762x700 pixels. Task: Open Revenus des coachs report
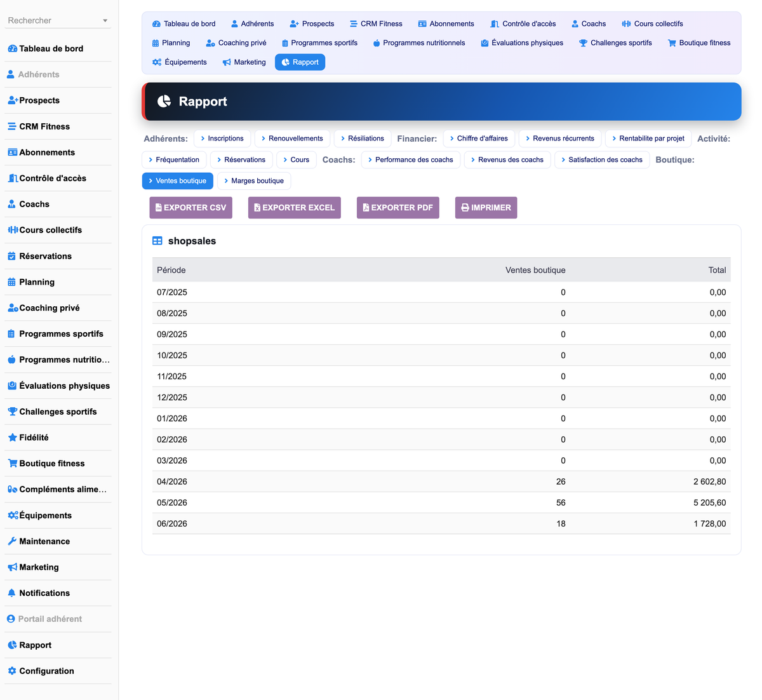click(507, 159)
